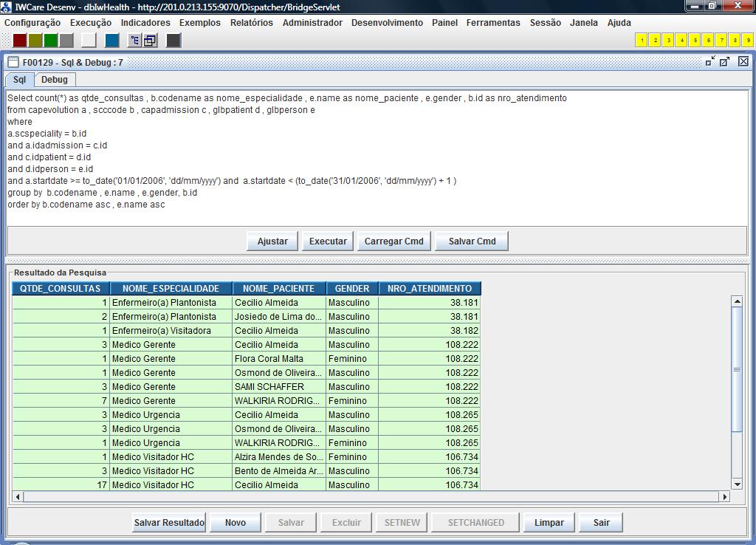This screenshot has width=756, height=545.
Task: Select the Flora Coral Malta cell
Action: [x=279, y=359]
